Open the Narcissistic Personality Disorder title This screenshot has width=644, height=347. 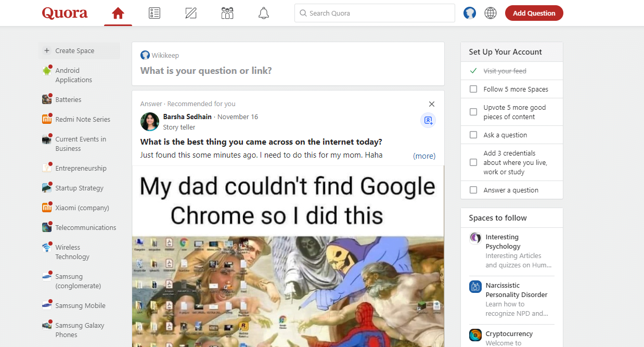[x=517, y=290]
